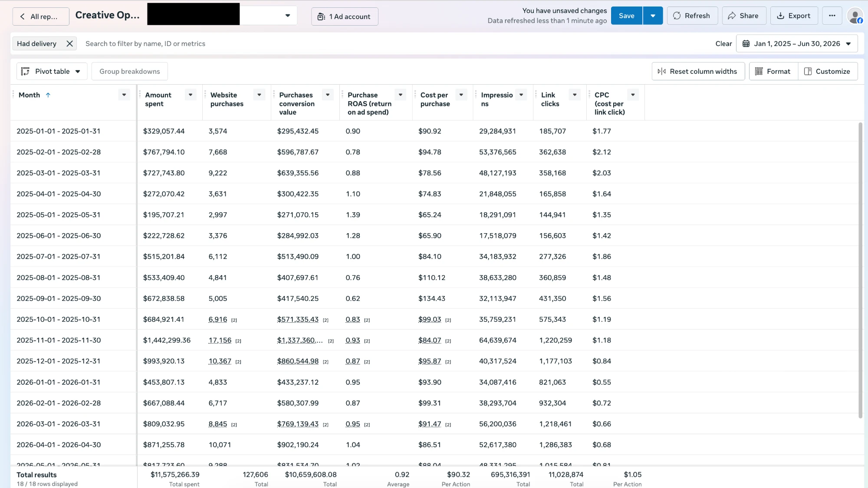Viewport: 868px width, 488px height.
Task: Click the Cost per purchase drag handle
Action: pyautogui.click(x=415, y=94)
